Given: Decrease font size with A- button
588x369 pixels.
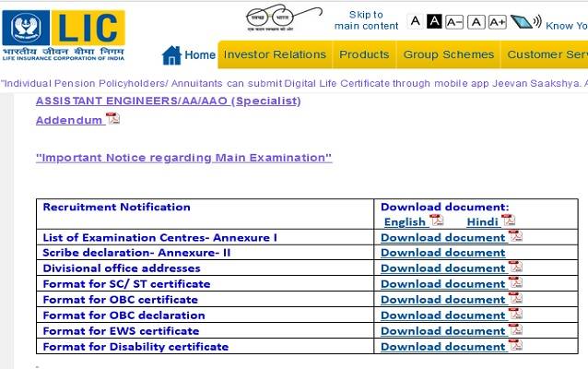Looking at the screenshot, I should (x=454, y=22).
